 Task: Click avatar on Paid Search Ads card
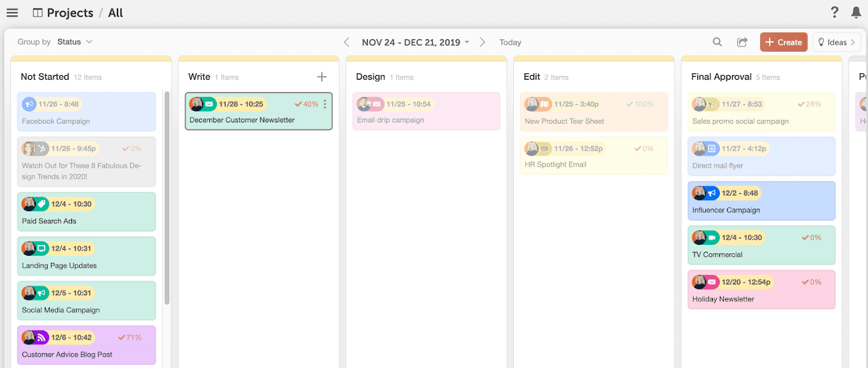click(x=29, y=204)
